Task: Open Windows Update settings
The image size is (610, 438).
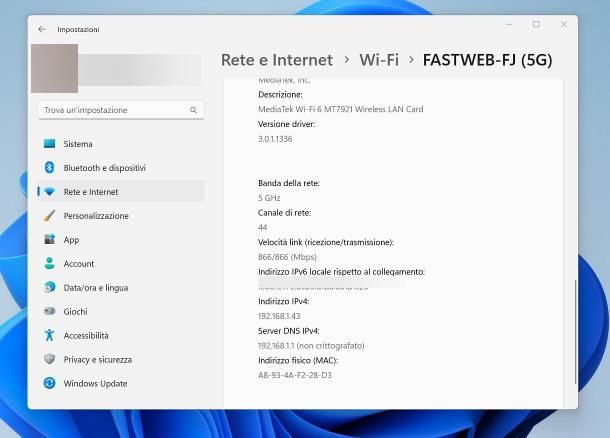Action: pos(121,384)
